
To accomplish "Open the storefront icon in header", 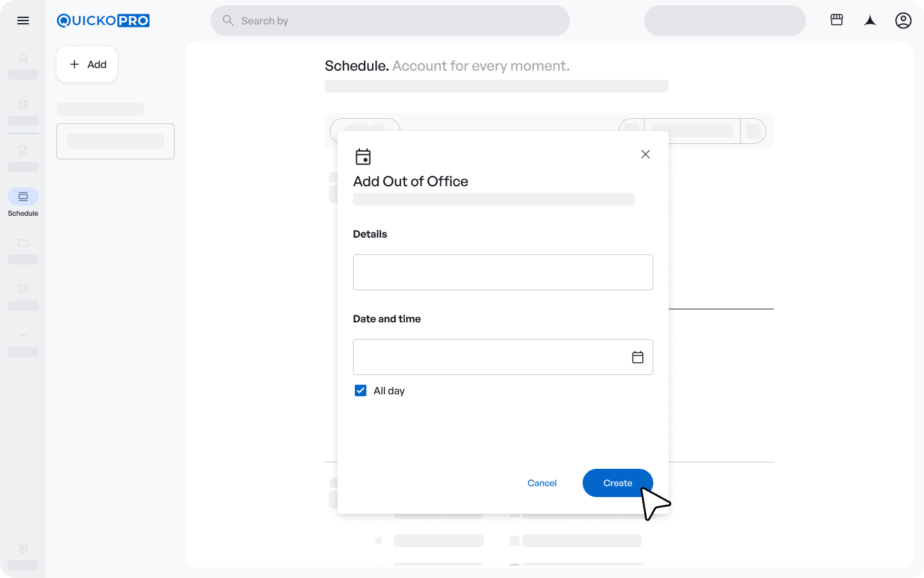I will (836, 20).
